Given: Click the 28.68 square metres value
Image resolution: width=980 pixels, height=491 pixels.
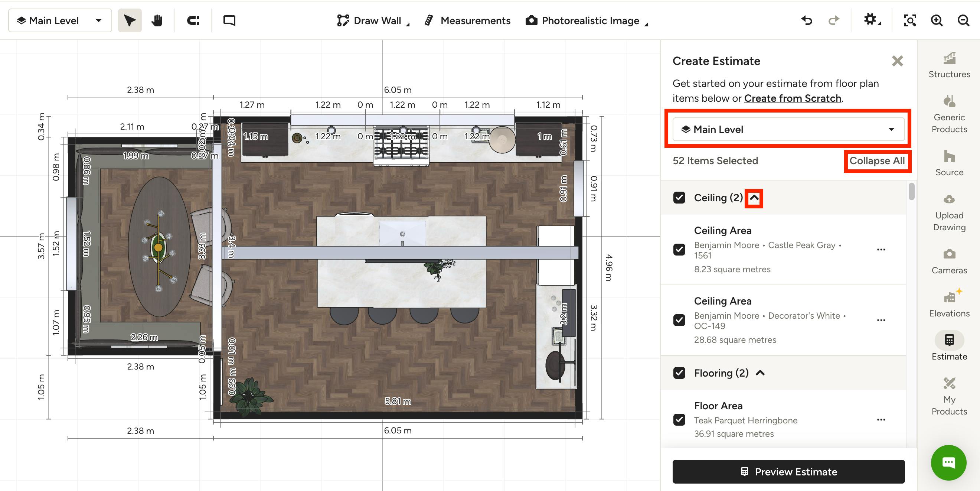Looking at the screenshot, I should pos(735,340).
